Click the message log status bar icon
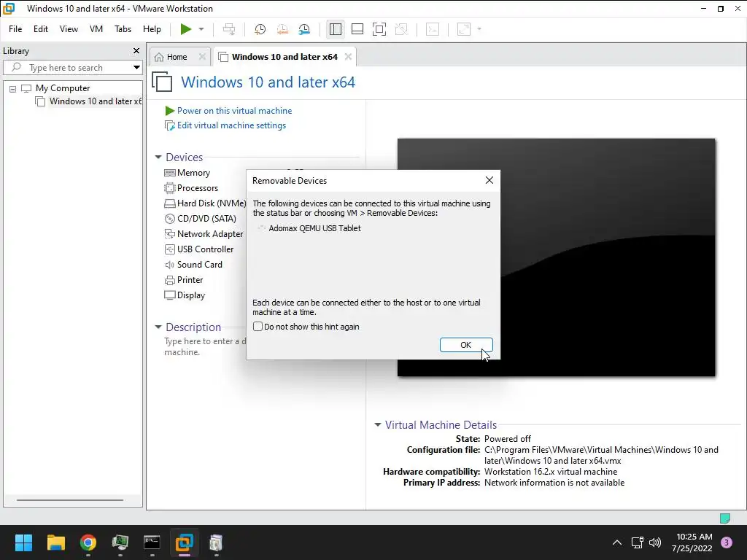The image size is (747, 560). [724, 518]
